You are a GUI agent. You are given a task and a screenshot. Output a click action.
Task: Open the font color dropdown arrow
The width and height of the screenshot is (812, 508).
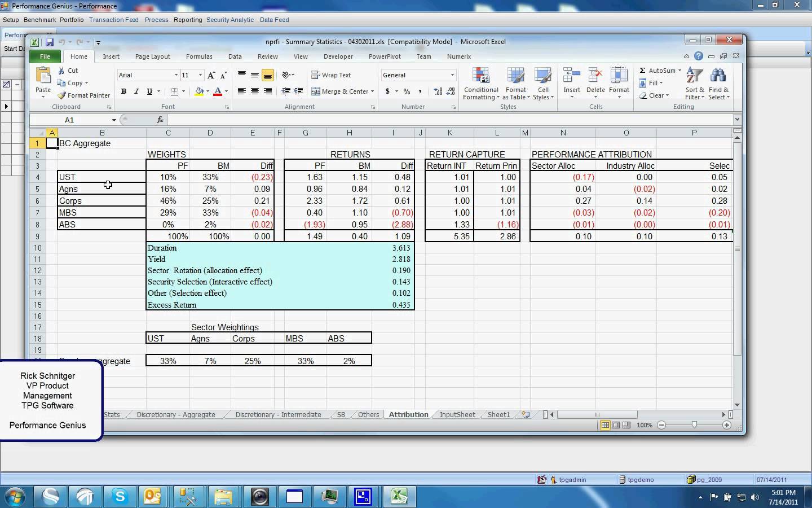point(226,91)
